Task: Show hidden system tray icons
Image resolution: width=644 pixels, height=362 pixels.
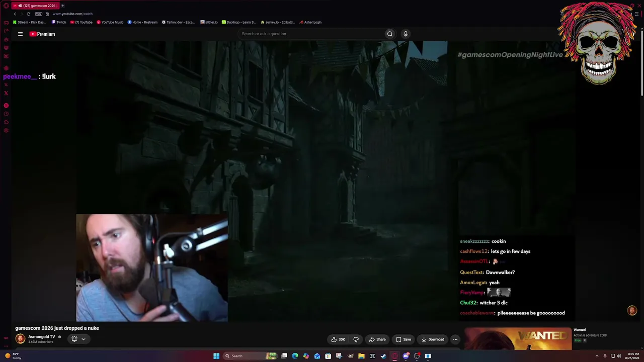Action: tap(597, 356)
